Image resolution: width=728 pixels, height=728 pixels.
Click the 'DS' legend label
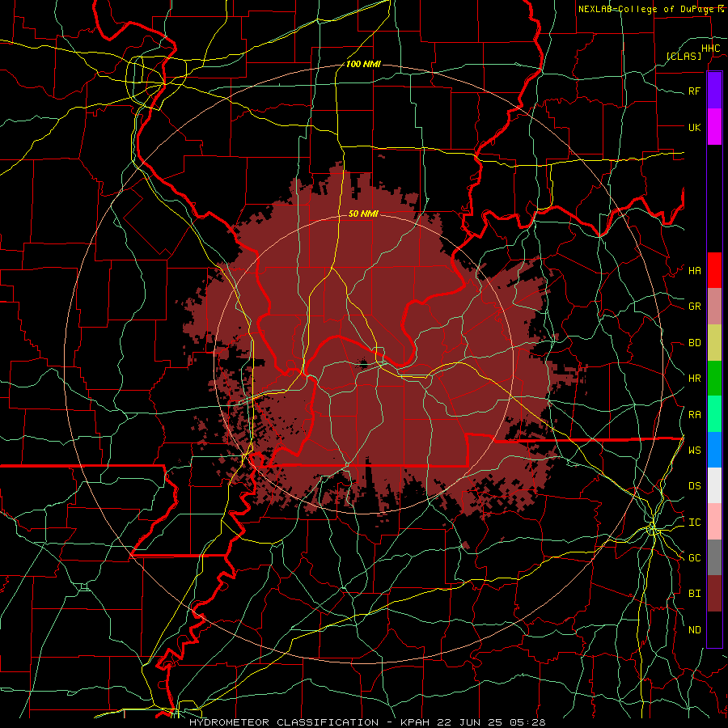pyautogui.click(x=695, y=486)
